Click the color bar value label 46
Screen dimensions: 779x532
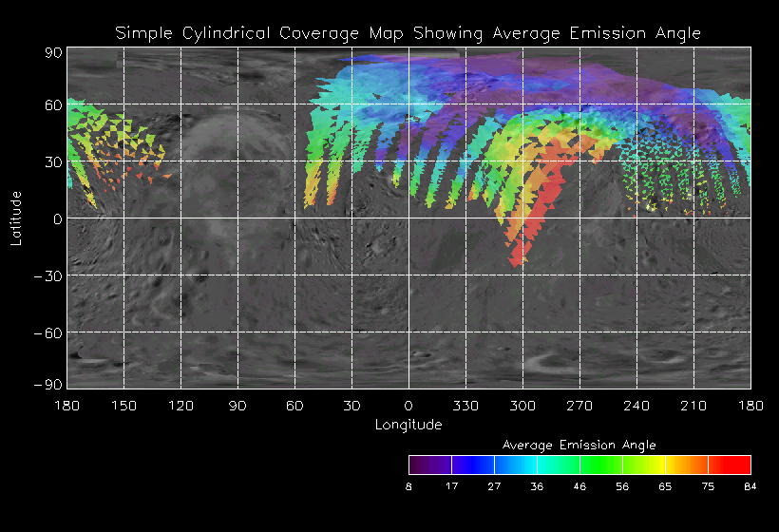[x=579, y=486]
